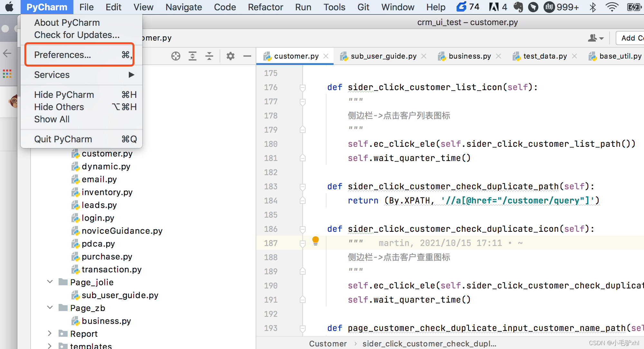
Task: Hide project panel with the minus icon
Action: tap(247, 56)
